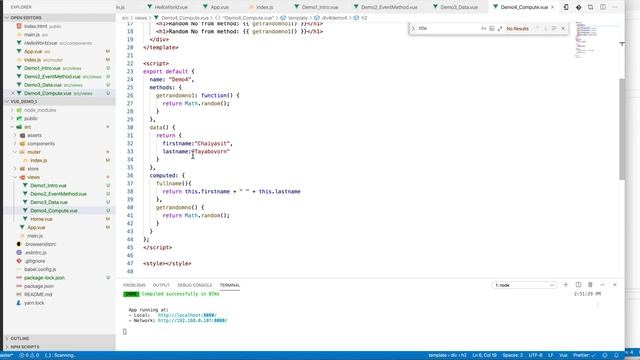Image resolution: width=640 pixels, height=360 pixels.
Task: Split the terminal pane
Action: point(578,285)
